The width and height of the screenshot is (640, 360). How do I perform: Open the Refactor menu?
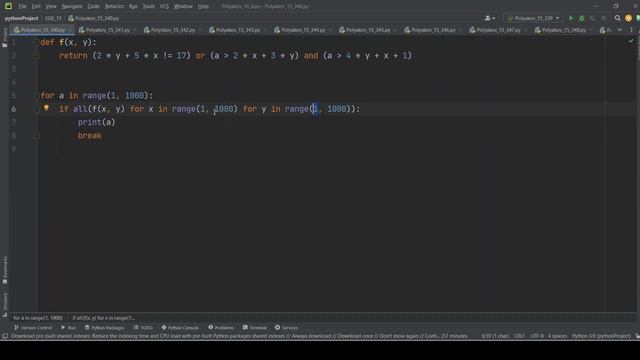(114, 6)
